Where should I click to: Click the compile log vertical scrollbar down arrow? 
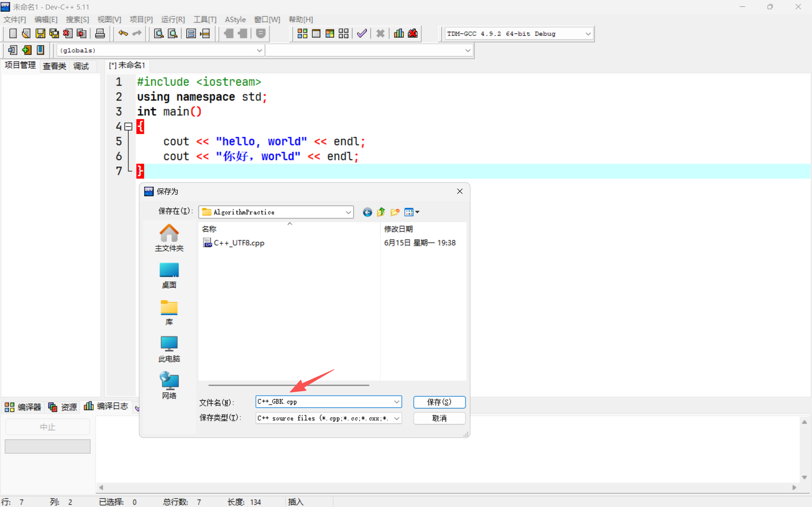pyautogui.click(x=804, y=477)
